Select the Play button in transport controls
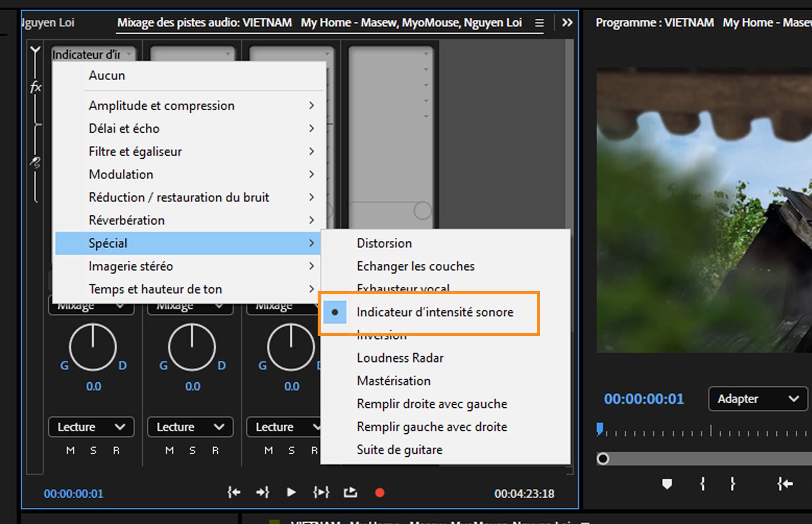Image resolution: width=812 pixels, height=524 pixels. coord(291,492)
